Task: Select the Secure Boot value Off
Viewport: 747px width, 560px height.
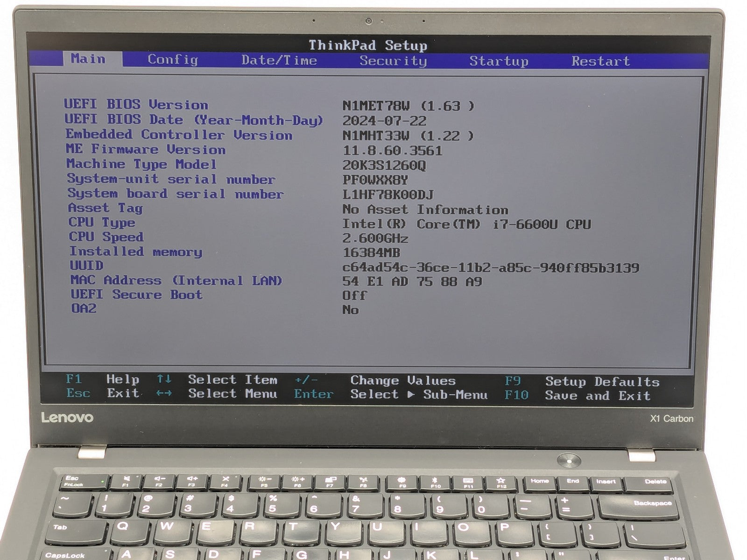Action: tap(354, 295)
